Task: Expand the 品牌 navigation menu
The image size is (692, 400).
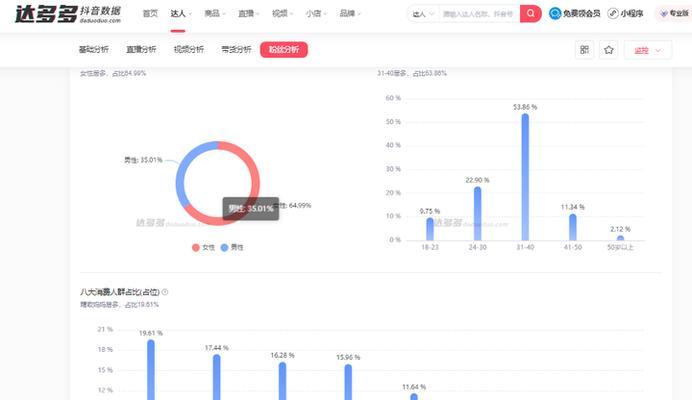Action: [350, 14]
